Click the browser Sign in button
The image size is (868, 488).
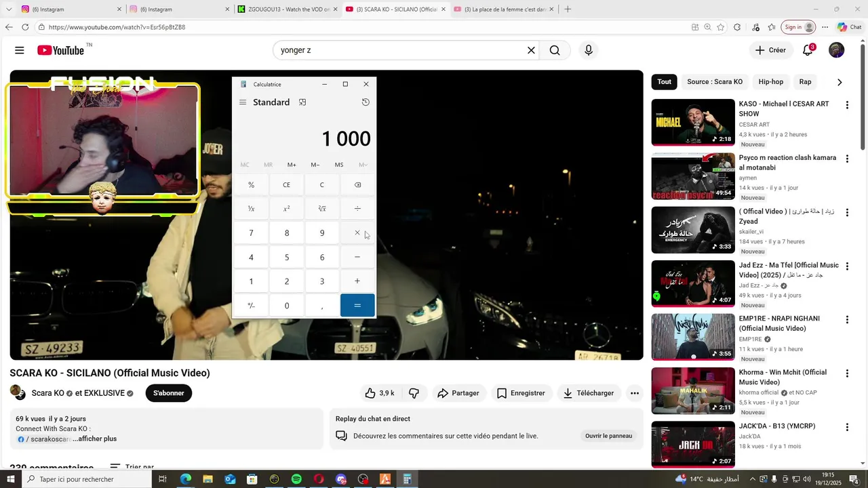tap(799, 27)
